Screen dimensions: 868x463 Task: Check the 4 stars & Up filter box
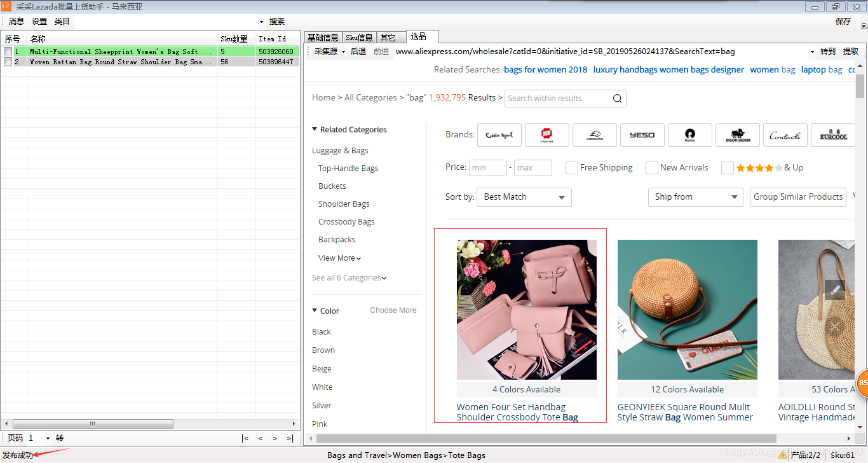point(728,168)
